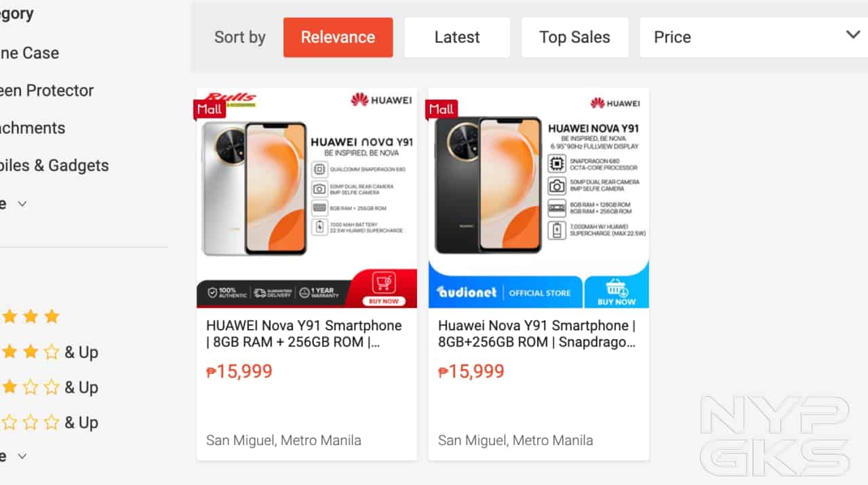Sort results by Latest

457,37
